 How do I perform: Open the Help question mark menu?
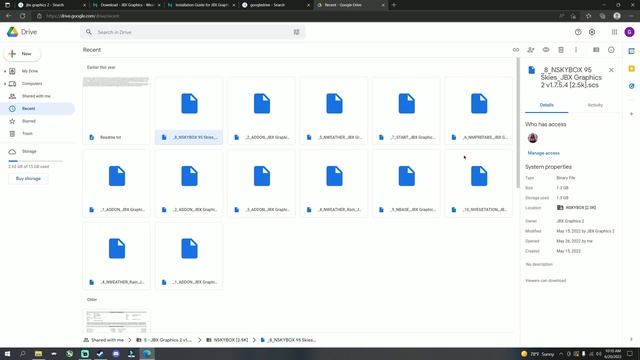[578, 32]
